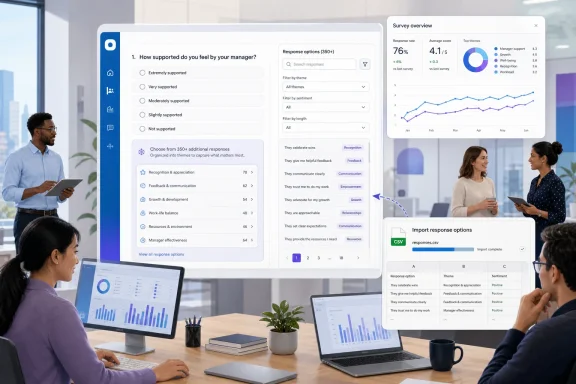Click the app logo at sidebar top

tap(110, 45)
